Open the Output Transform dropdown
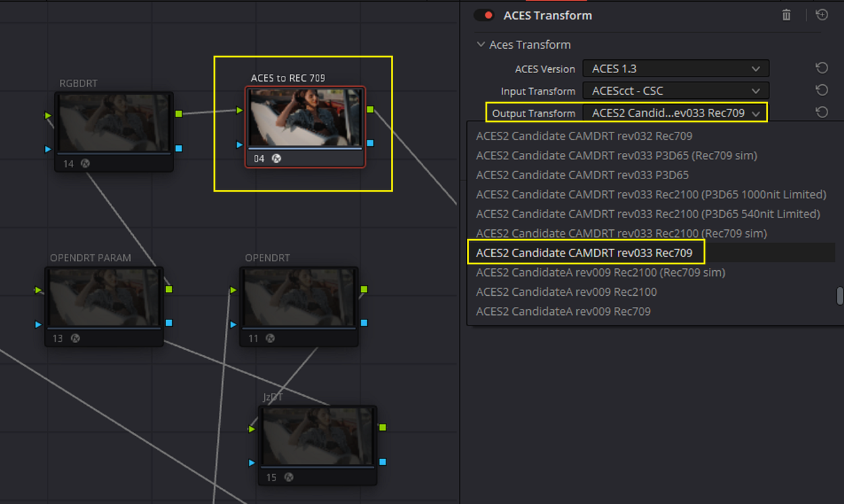Viewport: 844px width, 504px height. pos(676,113)
